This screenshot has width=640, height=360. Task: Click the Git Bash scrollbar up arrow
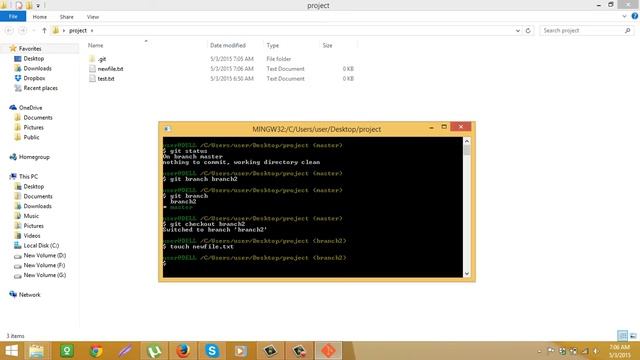tap(467, 141)
